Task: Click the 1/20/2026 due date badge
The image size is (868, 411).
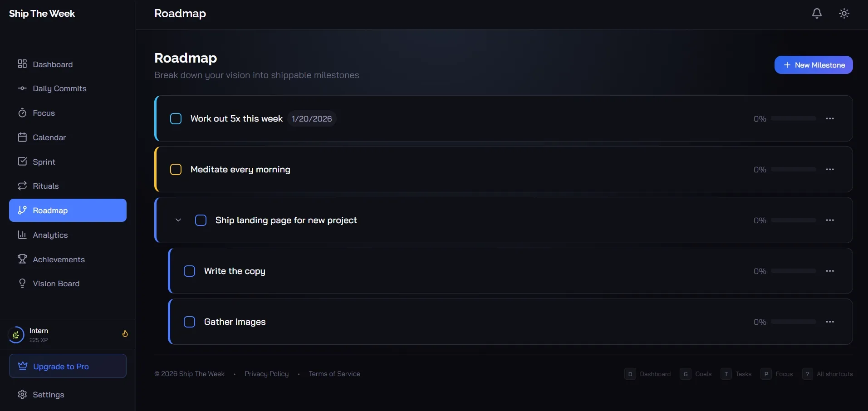Action: [x=312, y=119]
